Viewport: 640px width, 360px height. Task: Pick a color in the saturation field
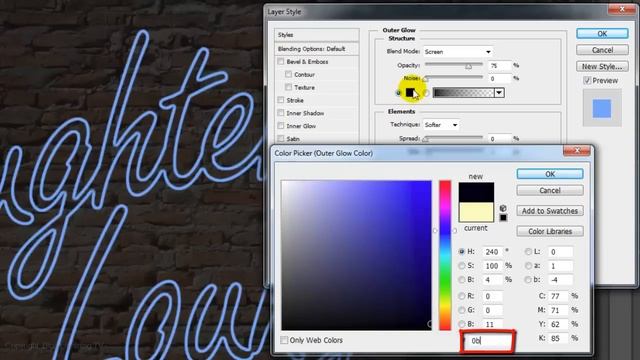pyautogui.click(x=356, y=255)
